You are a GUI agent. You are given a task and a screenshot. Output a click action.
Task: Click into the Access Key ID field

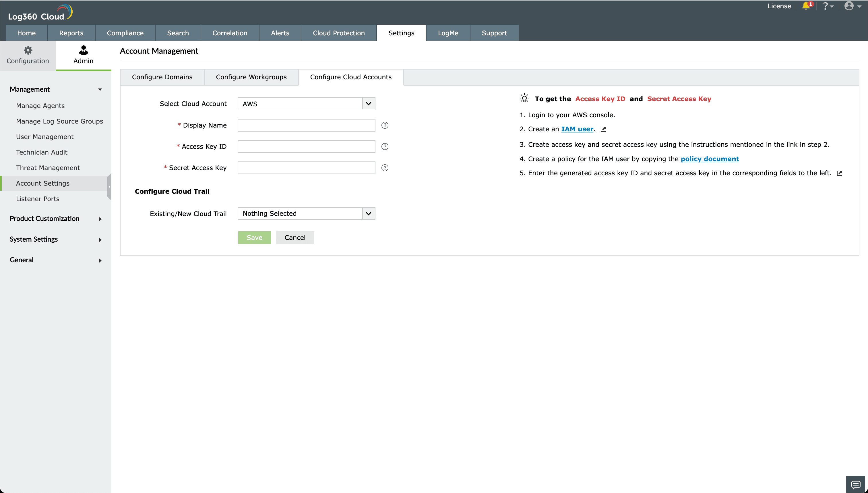click(x=306, y=147)
